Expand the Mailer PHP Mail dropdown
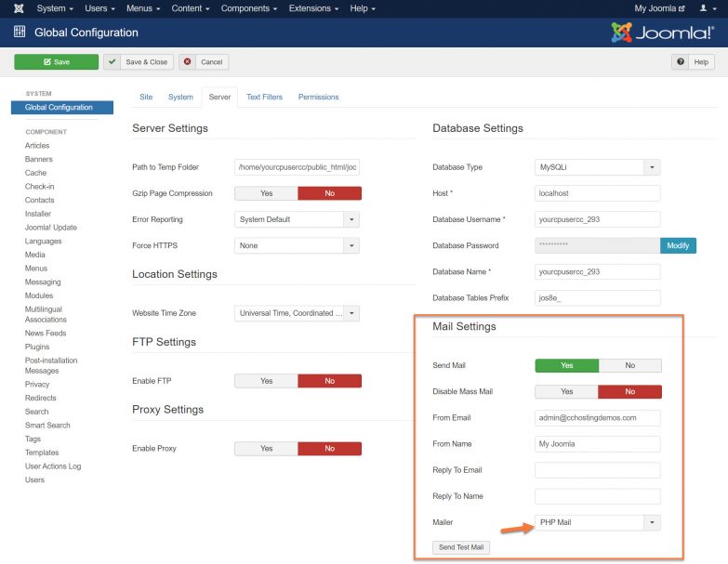 pos(597,522)
